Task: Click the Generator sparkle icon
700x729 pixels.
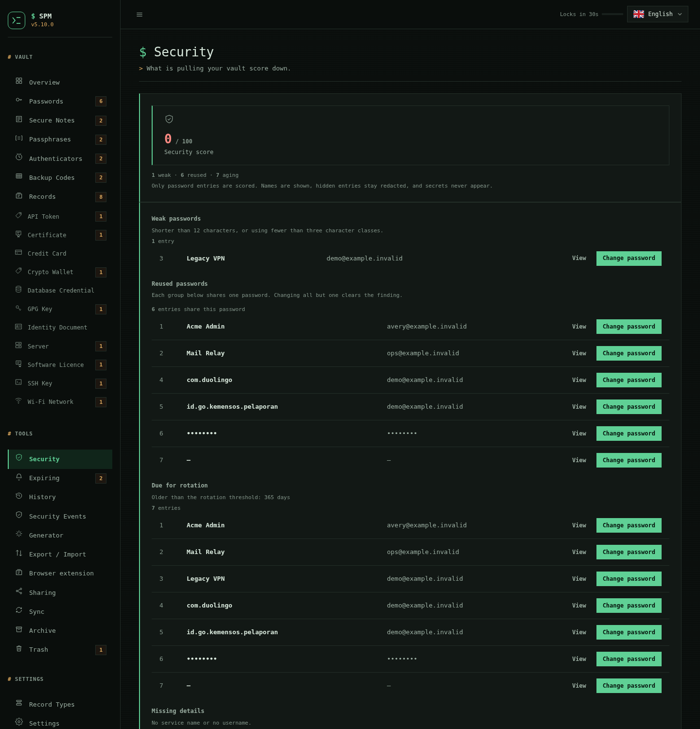Action: coord(19,534)
